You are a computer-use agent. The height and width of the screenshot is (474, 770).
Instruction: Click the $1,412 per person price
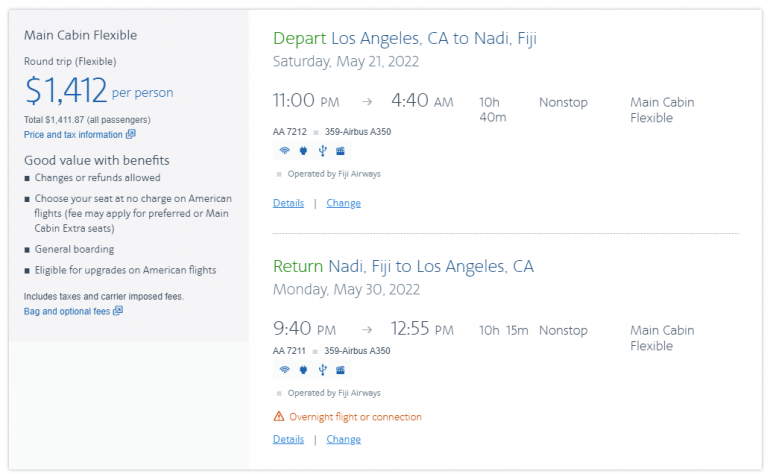66,91
